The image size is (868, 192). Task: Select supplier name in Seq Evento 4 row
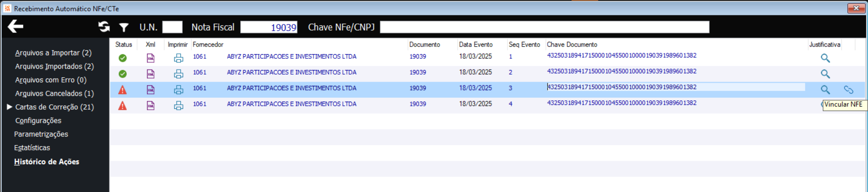point(292,104)
